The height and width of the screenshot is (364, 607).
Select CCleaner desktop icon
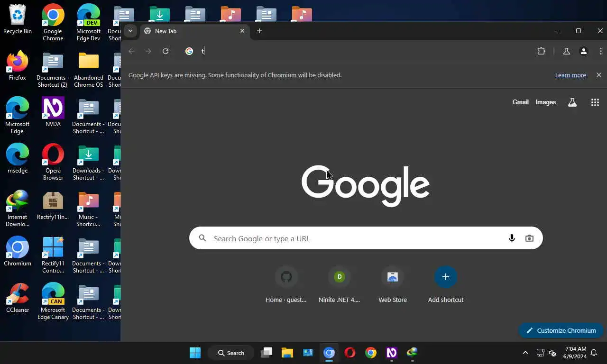(x=18, y=298)
